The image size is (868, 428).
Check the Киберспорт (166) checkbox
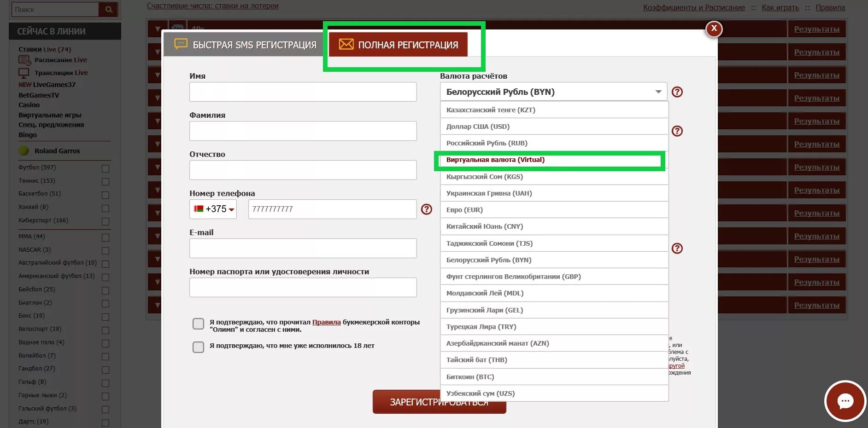click(x=106, y=222)
